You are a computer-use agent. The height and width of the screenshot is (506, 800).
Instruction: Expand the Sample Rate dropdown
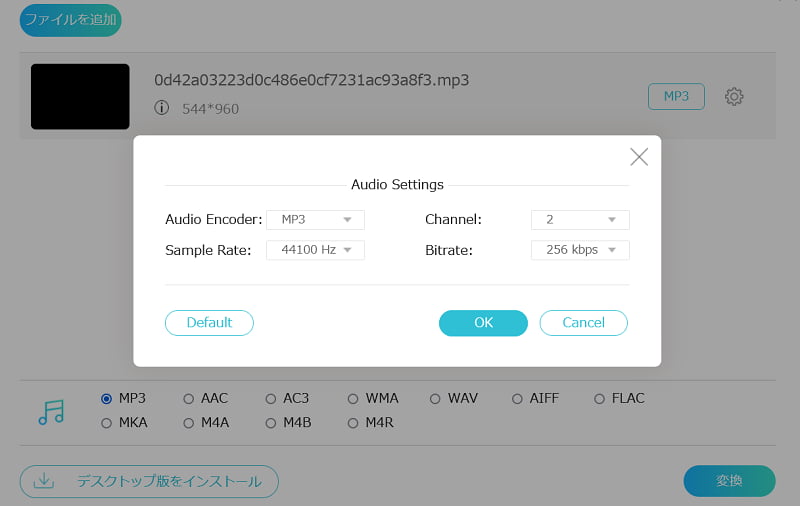click(315, 250)
